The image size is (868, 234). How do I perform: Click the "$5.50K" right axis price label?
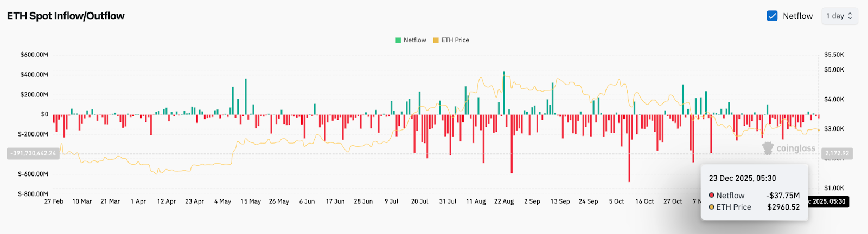[834, 55]
